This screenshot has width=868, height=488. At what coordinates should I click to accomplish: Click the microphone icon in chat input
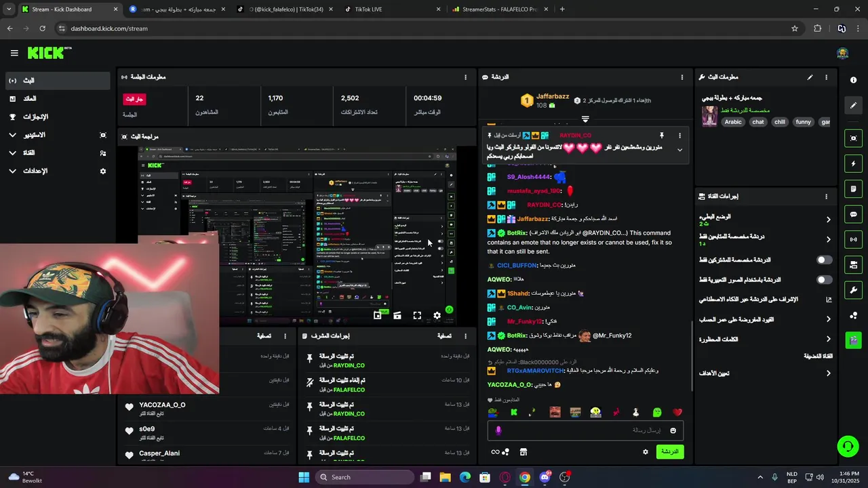(498, 430)
